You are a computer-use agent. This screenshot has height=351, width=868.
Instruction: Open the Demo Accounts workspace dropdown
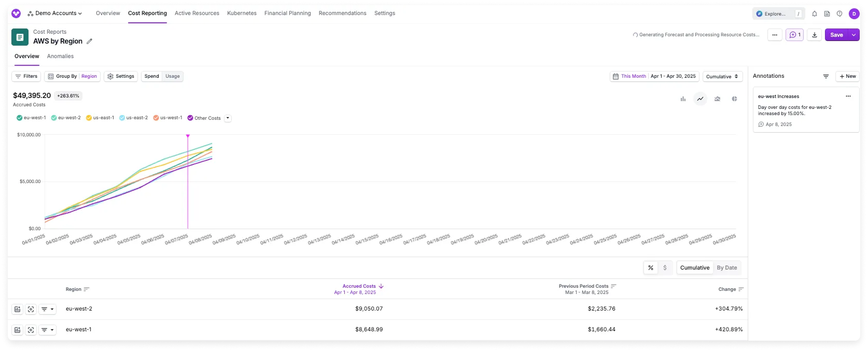click(x=55, y=13)
